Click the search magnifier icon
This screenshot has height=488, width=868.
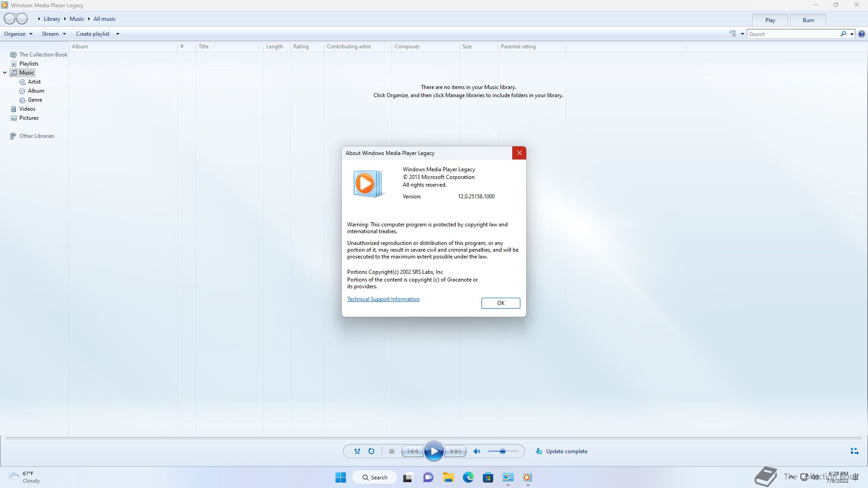click(x=844, y=34)
